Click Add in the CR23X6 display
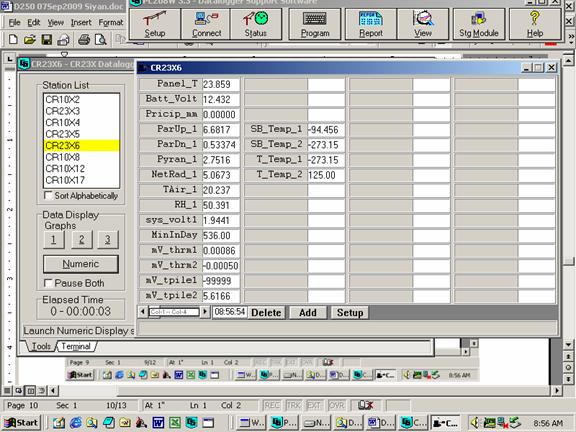This screenshot has width=576, height=432. click(x=308, y=313)
